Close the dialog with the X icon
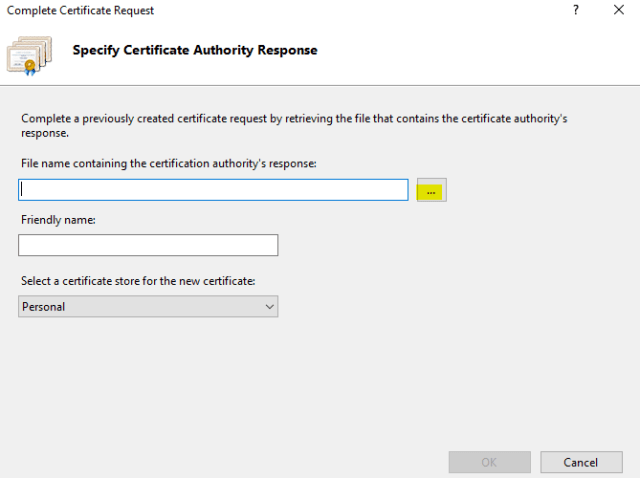This screenshot has width=640, height=478. coord(618,10)
